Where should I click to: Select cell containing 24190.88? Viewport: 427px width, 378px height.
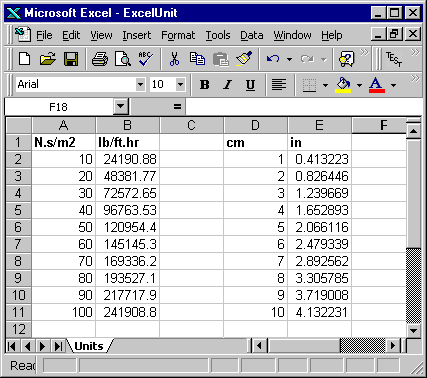[127, 159]
